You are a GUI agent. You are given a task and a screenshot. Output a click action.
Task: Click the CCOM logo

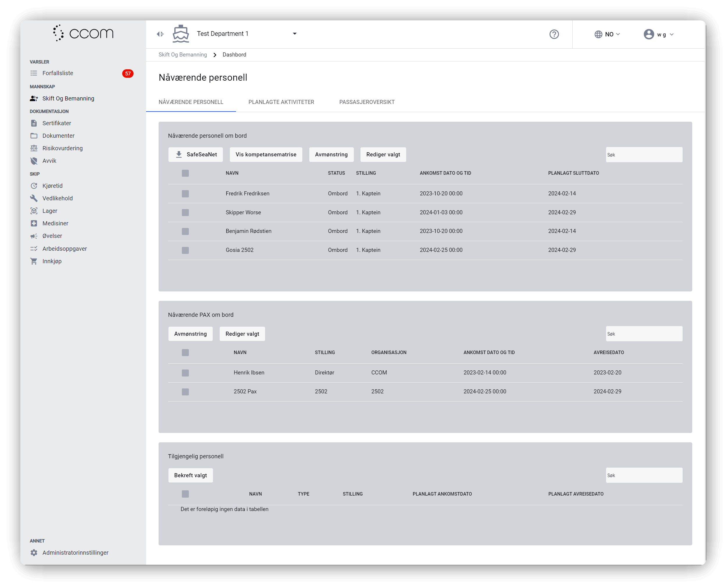tap(83, 33)
